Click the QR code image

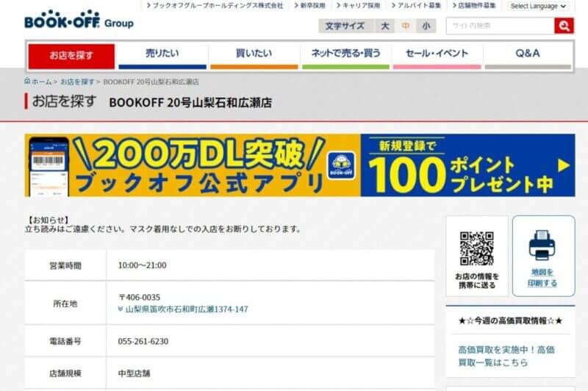tap(476, 248)
